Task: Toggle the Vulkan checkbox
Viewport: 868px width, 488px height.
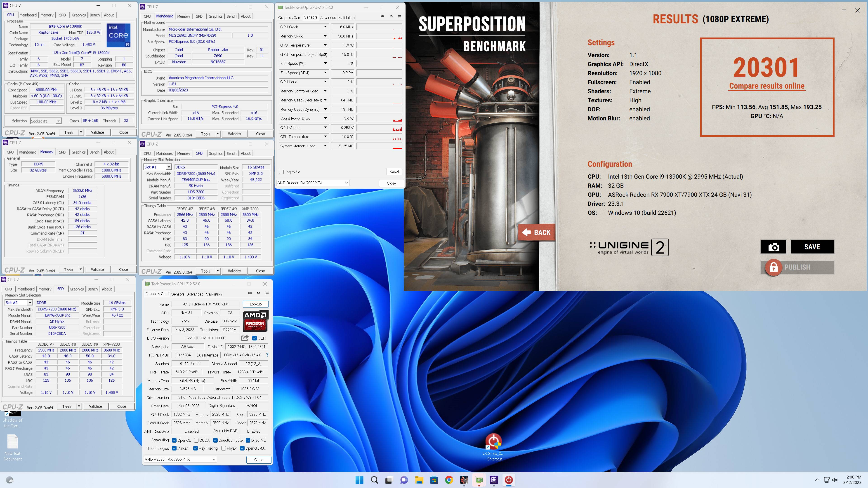Action: click(174, 448)
